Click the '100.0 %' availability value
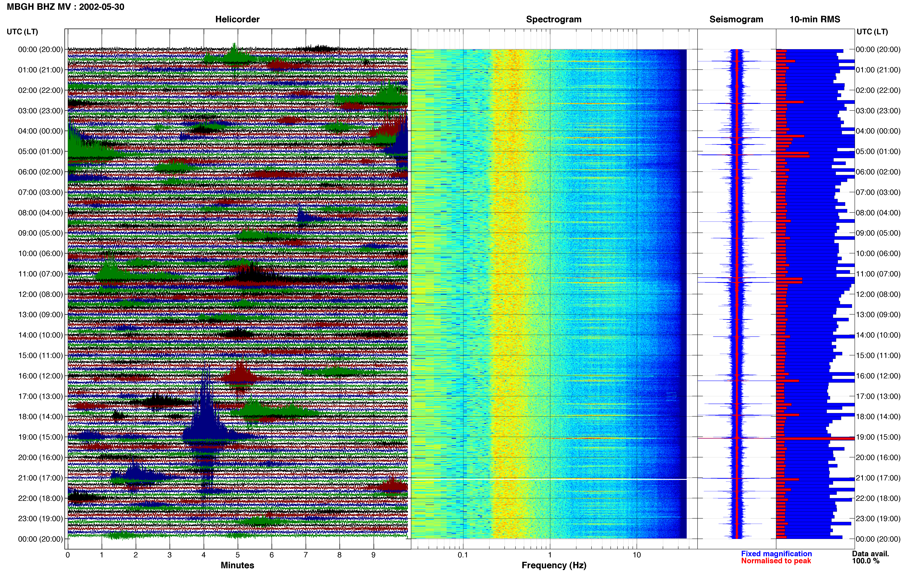924x578 pixels. pos(865,561)
